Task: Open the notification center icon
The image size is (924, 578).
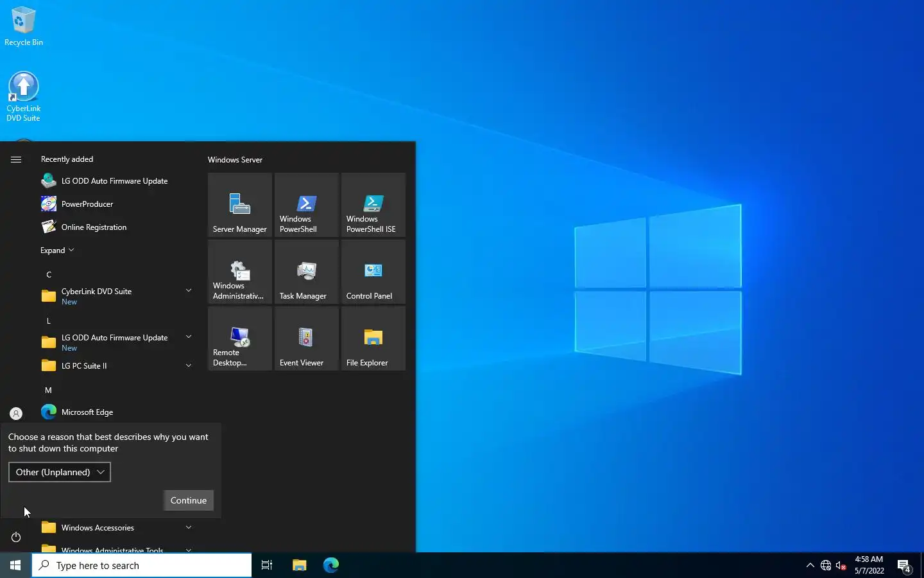Action: (x=904, y=565)
